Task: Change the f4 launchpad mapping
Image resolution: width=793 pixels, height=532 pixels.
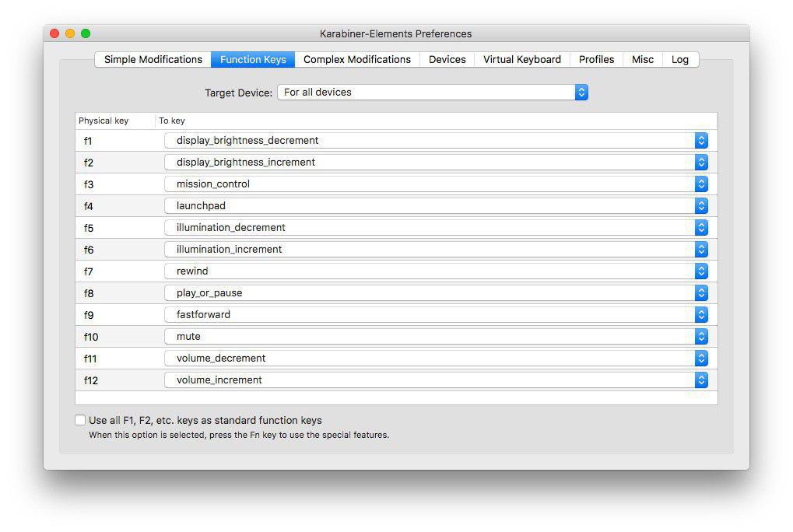Action: [436, 205]
